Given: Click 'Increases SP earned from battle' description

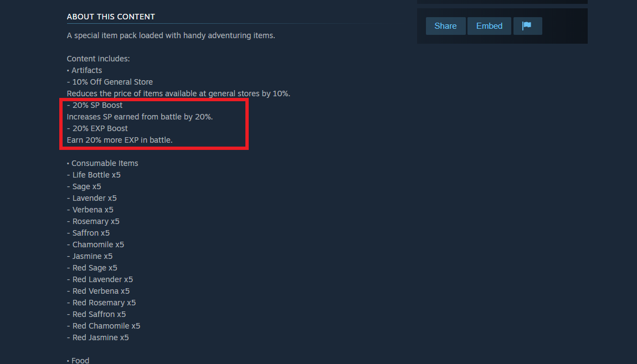Looking at the screenshot, I should 140,117.
